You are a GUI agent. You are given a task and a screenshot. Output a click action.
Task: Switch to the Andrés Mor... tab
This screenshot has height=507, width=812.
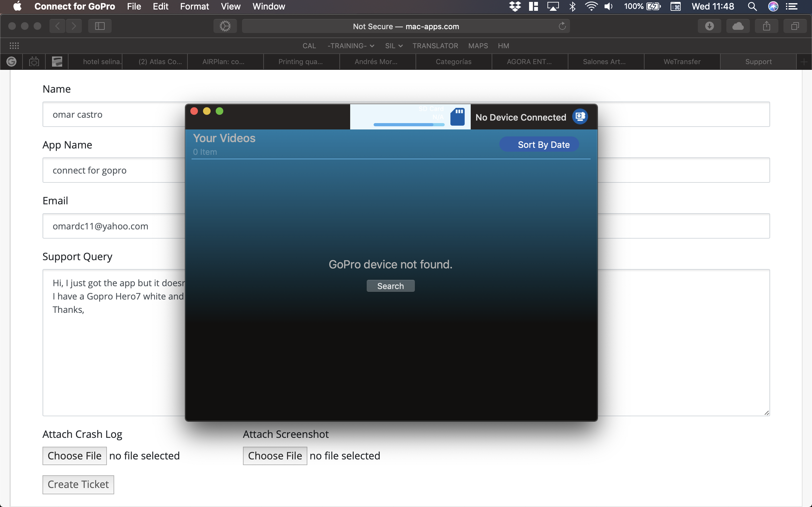click(378, 62)
